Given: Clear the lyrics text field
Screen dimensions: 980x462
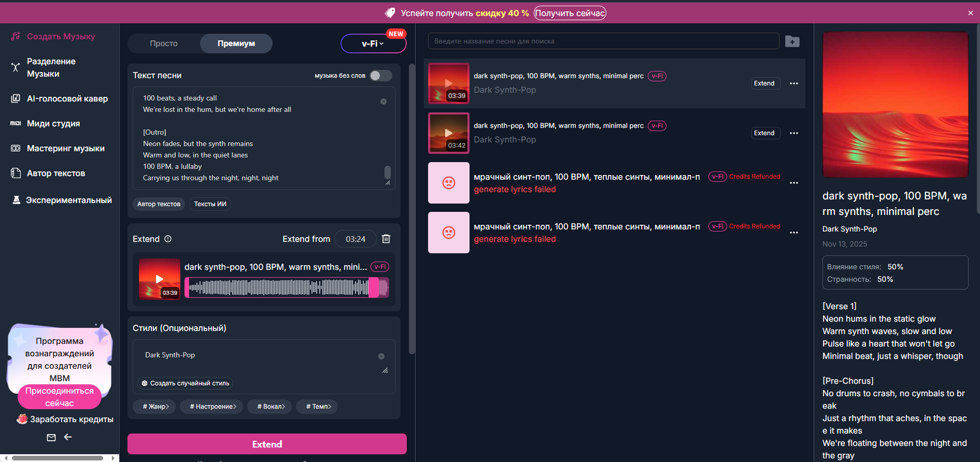Looking at the screenshot, I should click(x=384, y=102).
